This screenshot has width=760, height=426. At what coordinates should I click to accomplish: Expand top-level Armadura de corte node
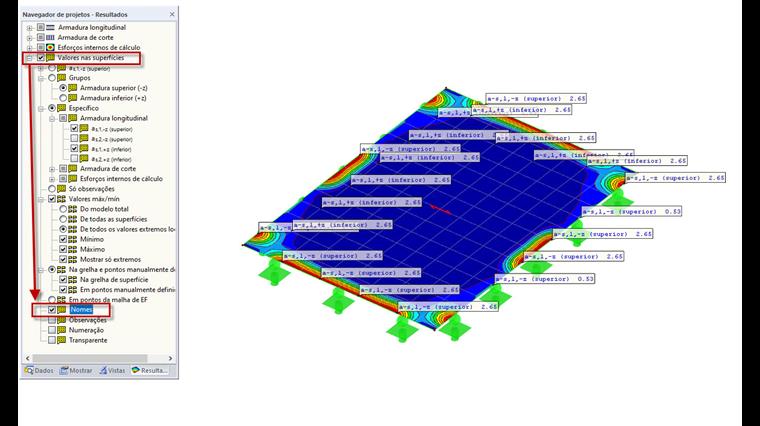point(30,37)
